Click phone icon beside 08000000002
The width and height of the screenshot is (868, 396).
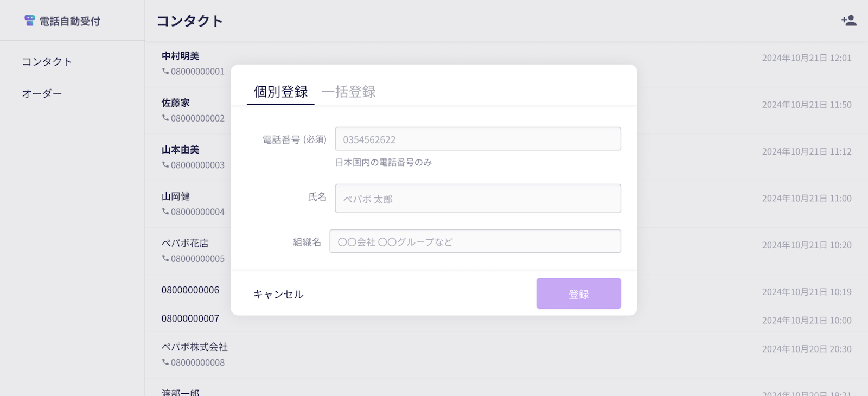point(165,118)
